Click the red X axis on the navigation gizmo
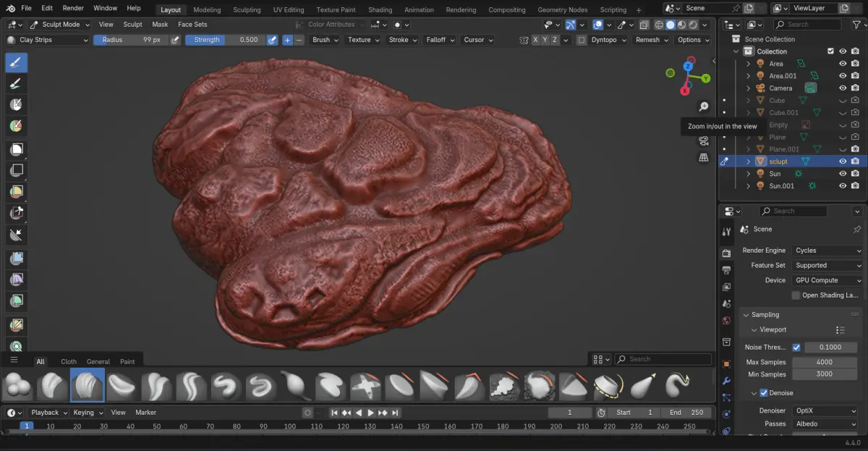This screenshot has width=868, height=451. tap(684, 90)
